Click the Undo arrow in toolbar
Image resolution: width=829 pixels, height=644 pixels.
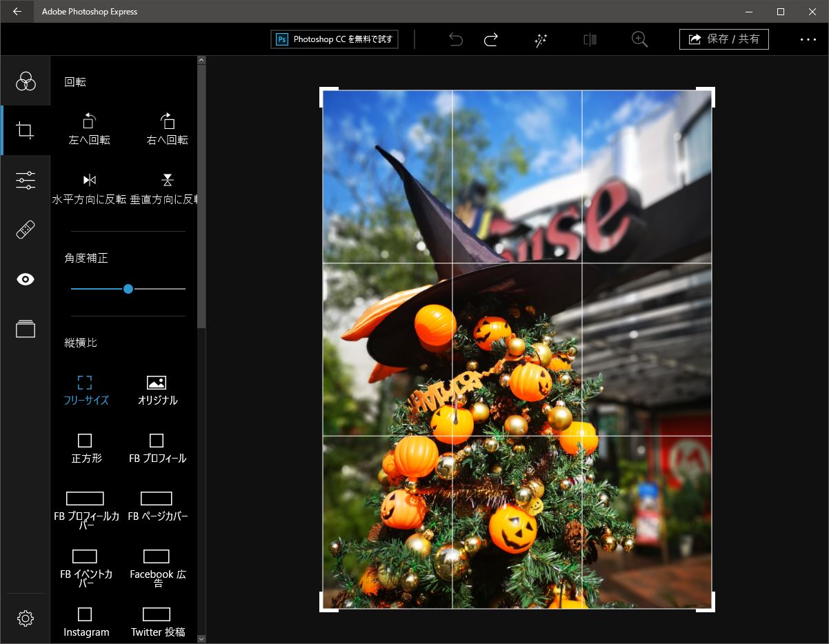456,39
